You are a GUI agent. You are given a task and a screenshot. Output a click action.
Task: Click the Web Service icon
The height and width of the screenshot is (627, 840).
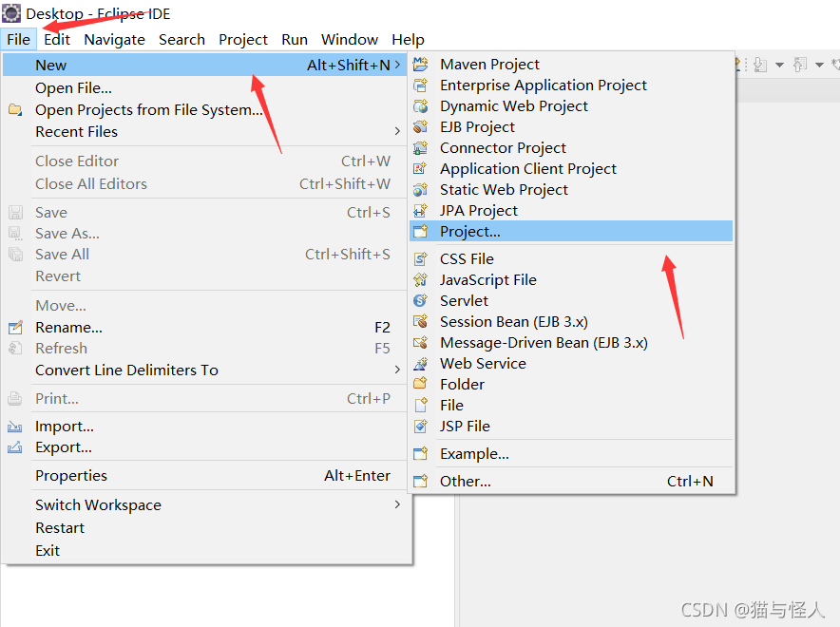(421, 364)
